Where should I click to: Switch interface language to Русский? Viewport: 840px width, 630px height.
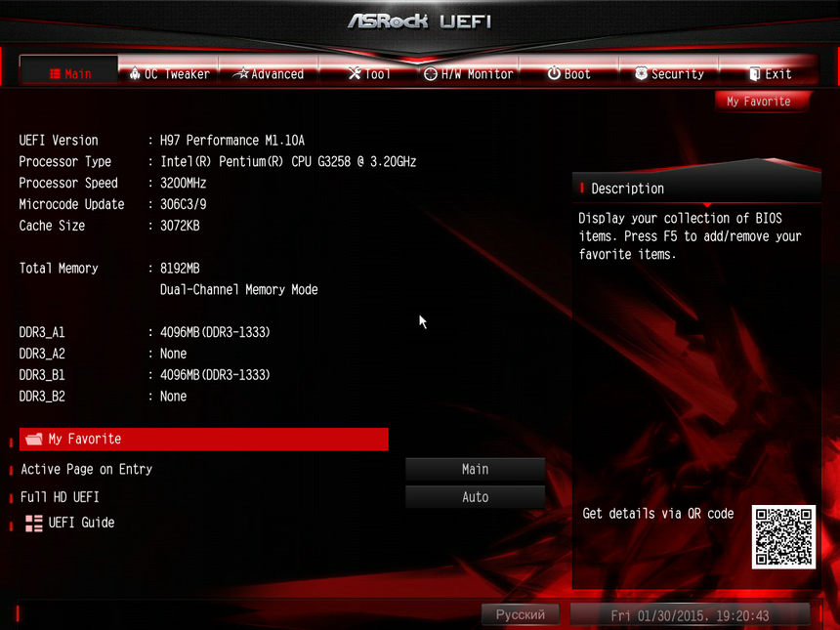coord(521,614)
